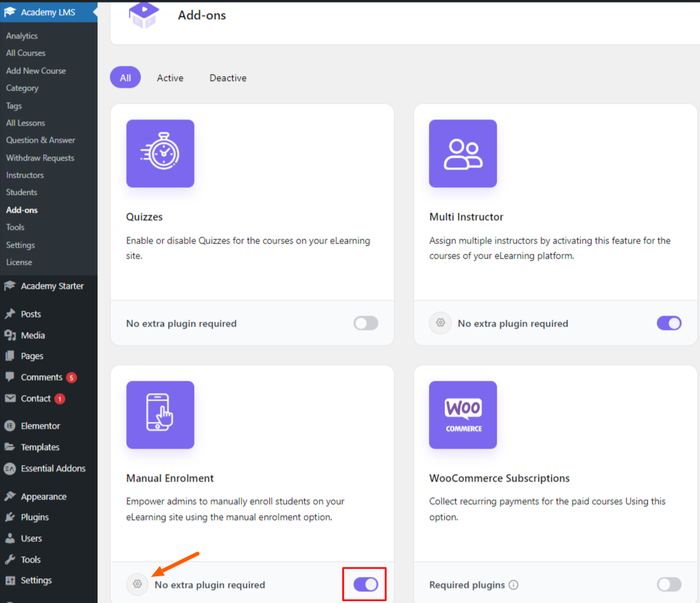Open the Media menu label
The height and width of the screenshot is (603, 700).
tap(33, 335)
